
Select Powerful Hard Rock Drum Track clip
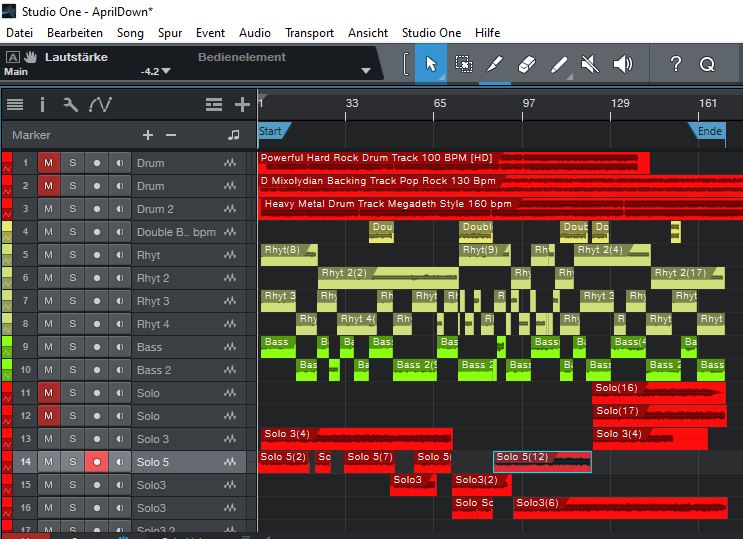454,163
